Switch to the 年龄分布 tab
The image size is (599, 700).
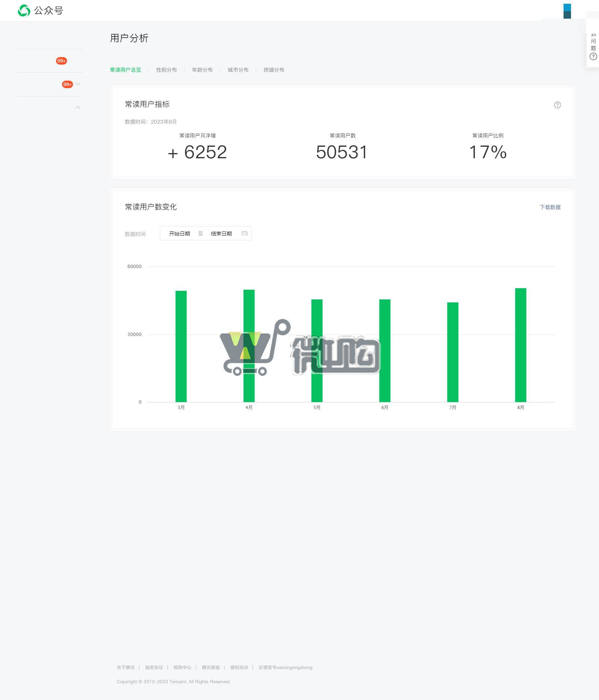pyautogui.click(x=202, y=70)
